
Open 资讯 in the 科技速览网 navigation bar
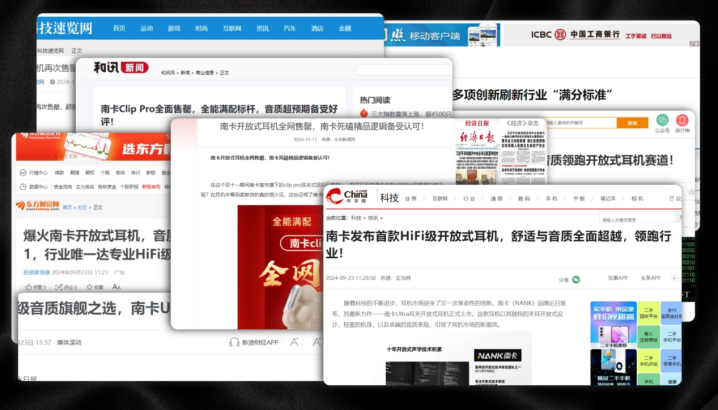pos(263,28)
